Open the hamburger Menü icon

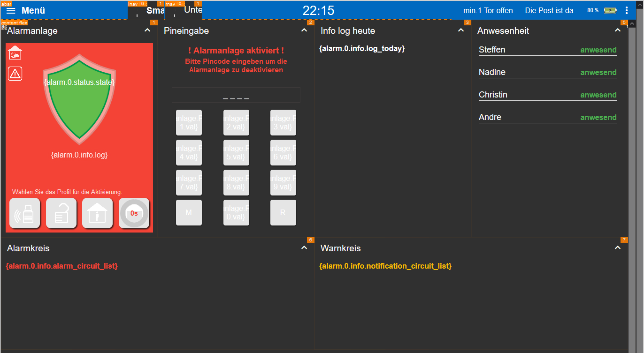(11, 10)
